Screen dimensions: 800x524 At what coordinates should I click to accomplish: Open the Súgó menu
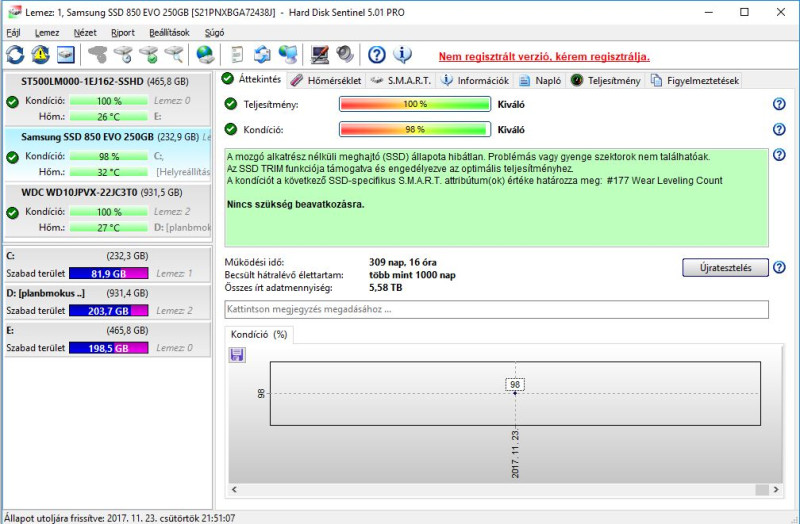pos(214,33)
